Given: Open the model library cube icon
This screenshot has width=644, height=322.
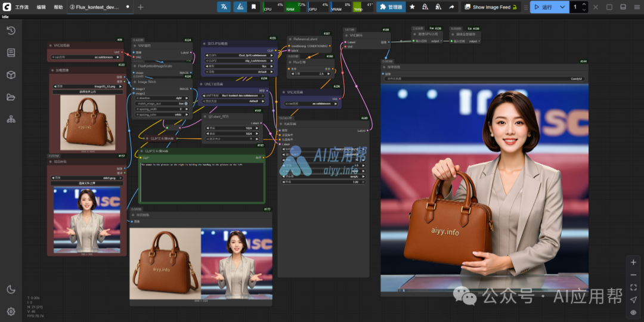Looking at the screenshot, I should tap(11, 75).
